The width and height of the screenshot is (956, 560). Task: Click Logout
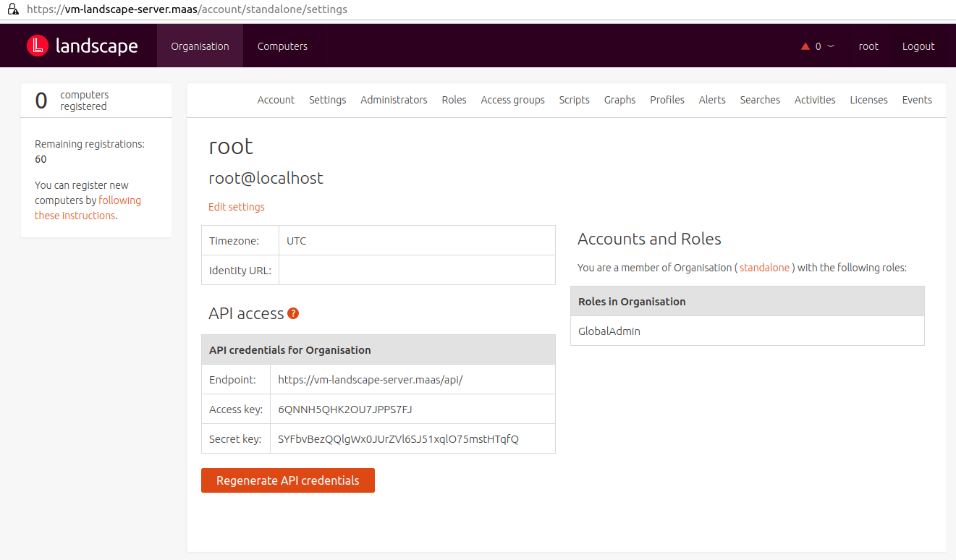(918, 46)
